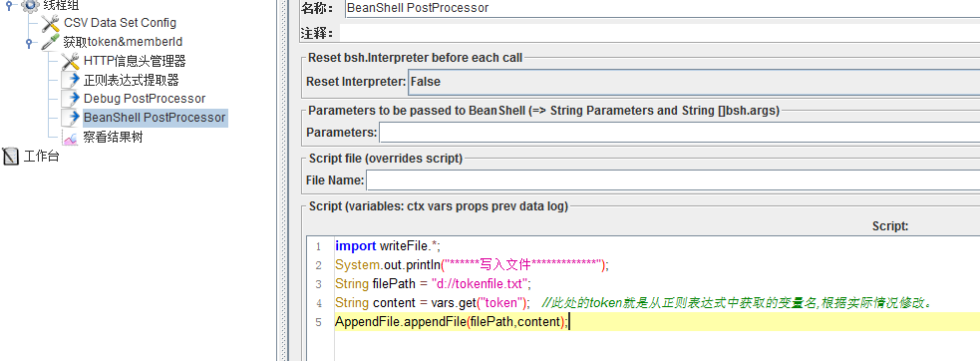Viewport: 980px width, 361px height.
Task: Click the 注释 comment field
Action: click(660, 33)
